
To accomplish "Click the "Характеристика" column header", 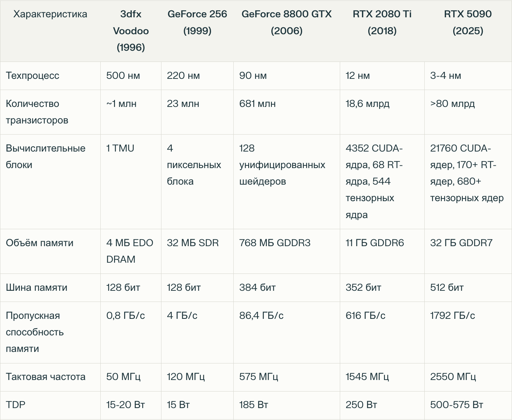I will click(50, 14).
